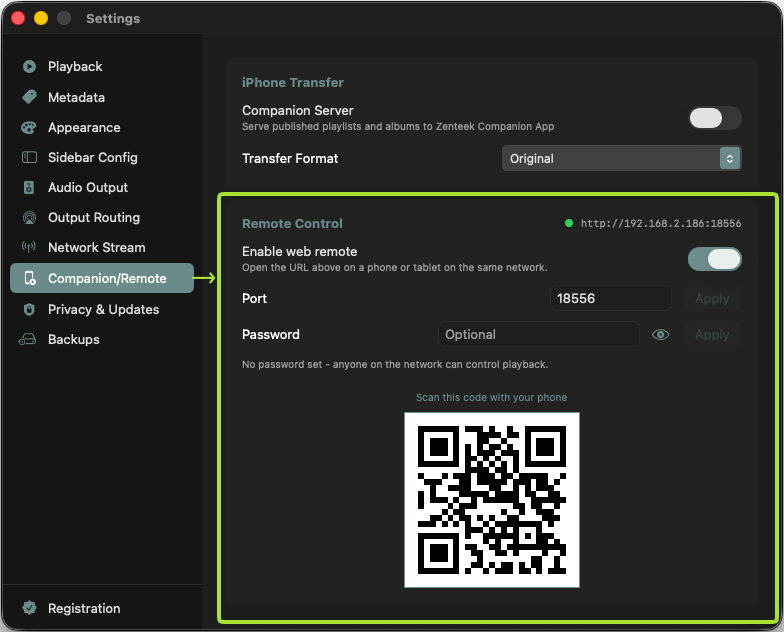Disable the Enable web remote switch
This screenshot has height=632, width=784.
pos(714,259)
